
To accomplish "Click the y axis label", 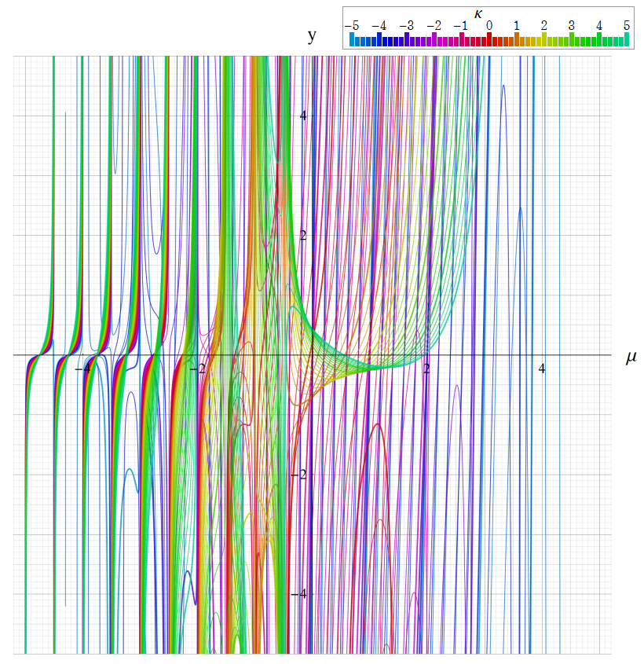I will [313, 36].
